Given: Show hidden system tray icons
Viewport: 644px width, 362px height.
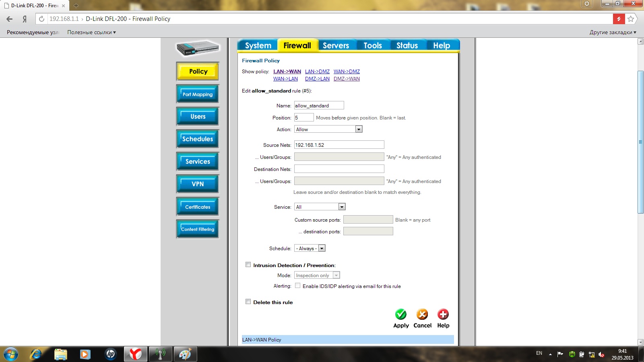Looking at the screenshot, I should pyautogui.click(x=550, y=354).
